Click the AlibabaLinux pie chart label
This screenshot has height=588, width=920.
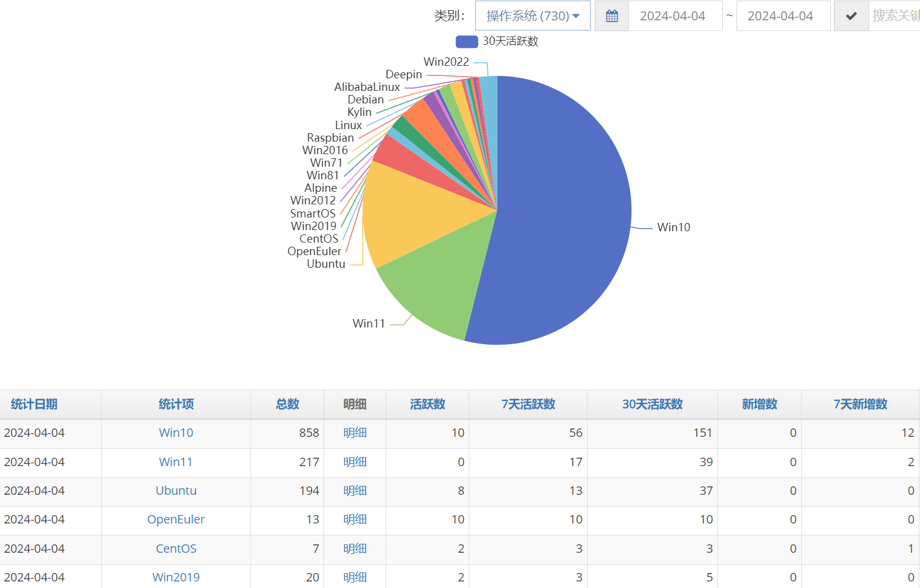367,87
